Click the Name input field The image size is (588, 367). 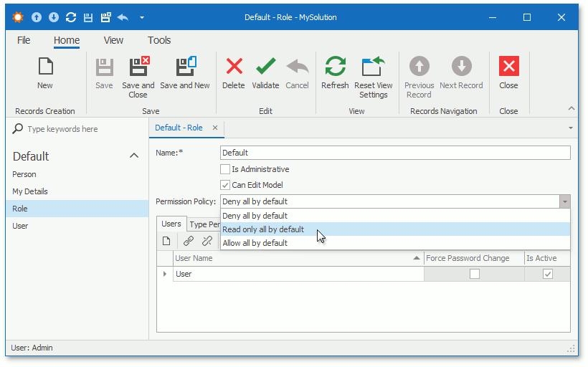pos(394,153)
